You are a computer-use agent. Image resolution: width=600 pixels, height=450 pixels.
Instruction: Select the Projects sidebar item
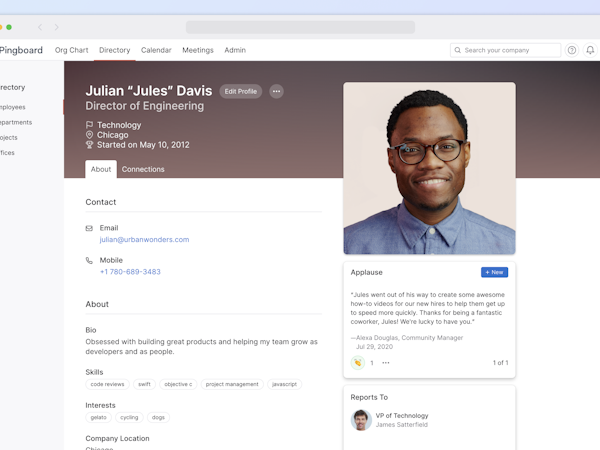[9, 137]
